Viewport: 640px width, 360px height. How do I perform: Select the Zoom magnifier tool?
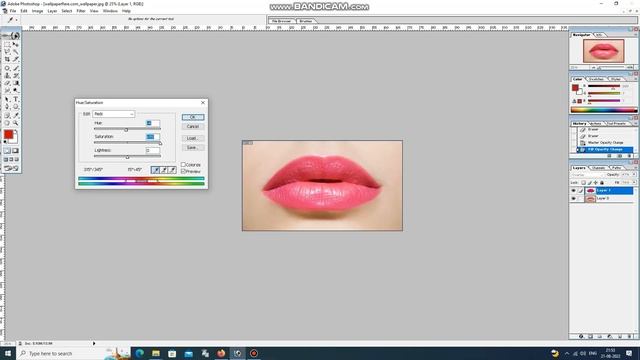point(16,122)
